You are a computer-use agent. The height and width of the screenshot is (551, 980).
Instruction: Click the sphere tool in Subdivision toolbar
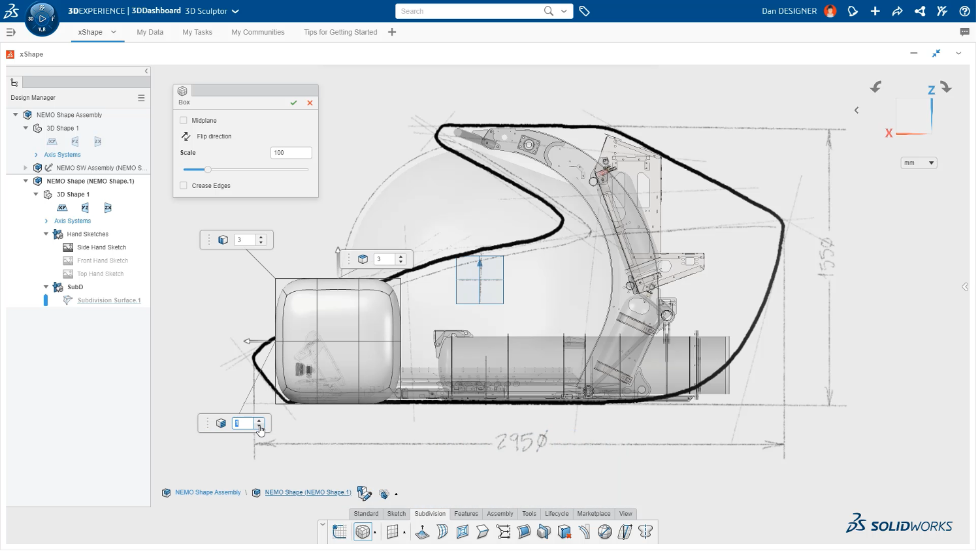point(605,532)
